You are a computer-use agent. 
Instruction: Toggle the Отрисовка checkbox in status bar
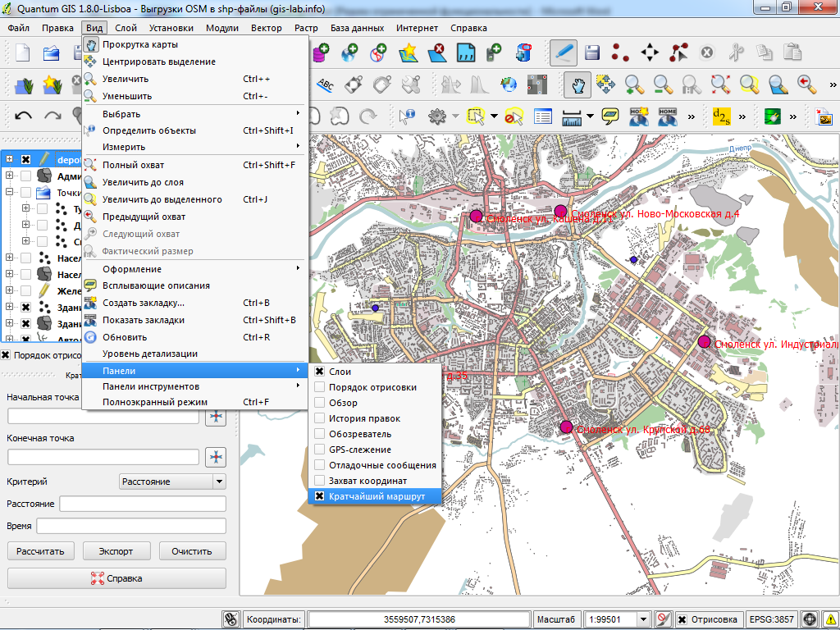pos(682,619)
